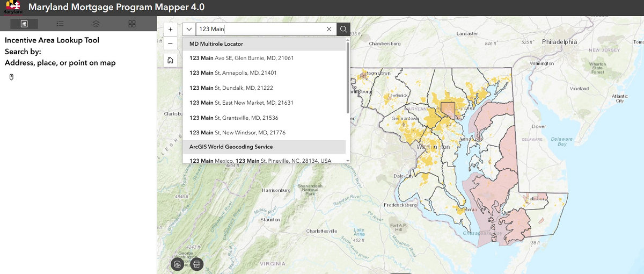The height and width of the screenshot is (274, 644).
Task: Click the magnifier search button
Action: (343, 30)
